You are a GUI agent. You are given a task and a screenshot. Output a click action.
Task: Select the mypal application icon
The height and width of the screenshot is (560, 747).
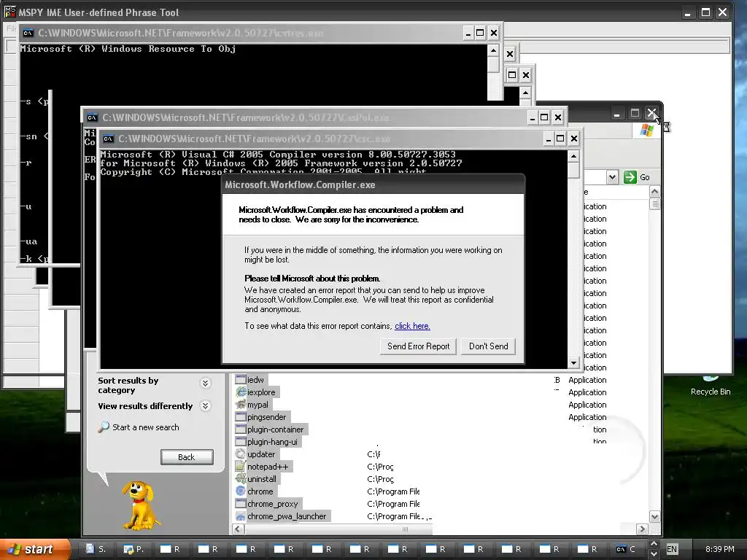241,404
